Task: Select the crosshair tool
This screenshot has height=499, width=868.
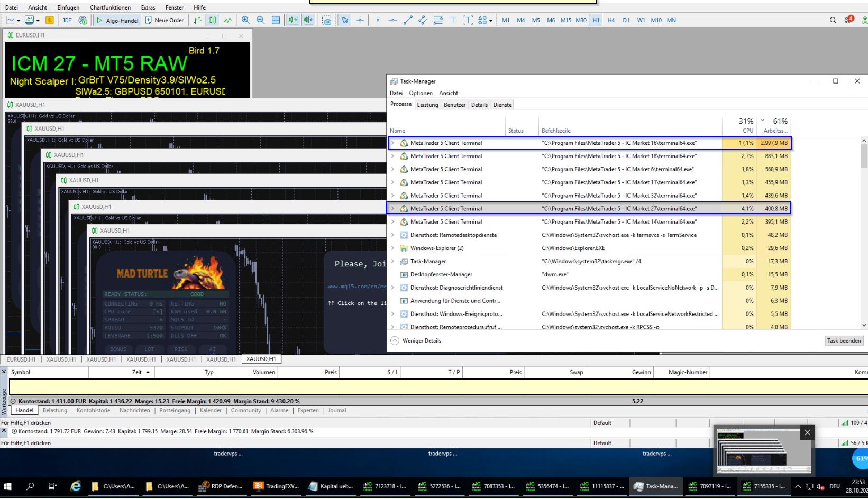Action: pyautogui.click(x=360, y=20)
